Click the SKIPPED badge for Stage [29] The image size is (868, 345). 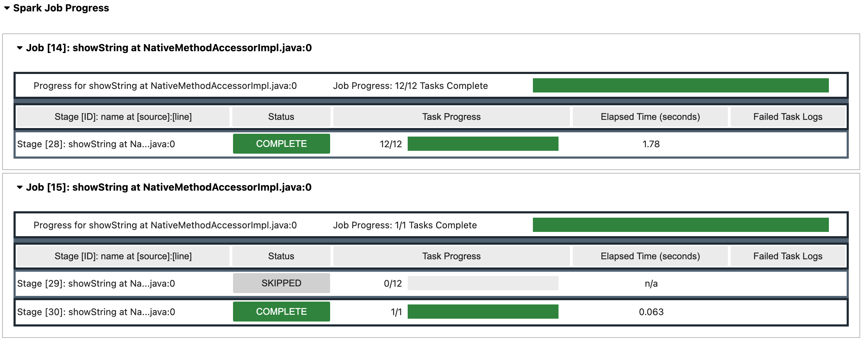coord(281,283)
